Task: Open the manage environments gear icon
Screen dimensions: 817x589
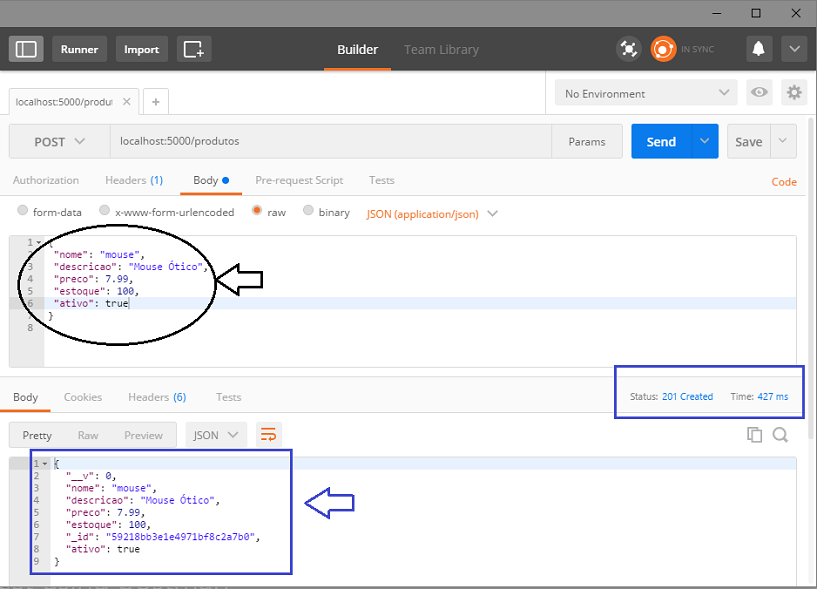Action: click(x=794, y=93)
